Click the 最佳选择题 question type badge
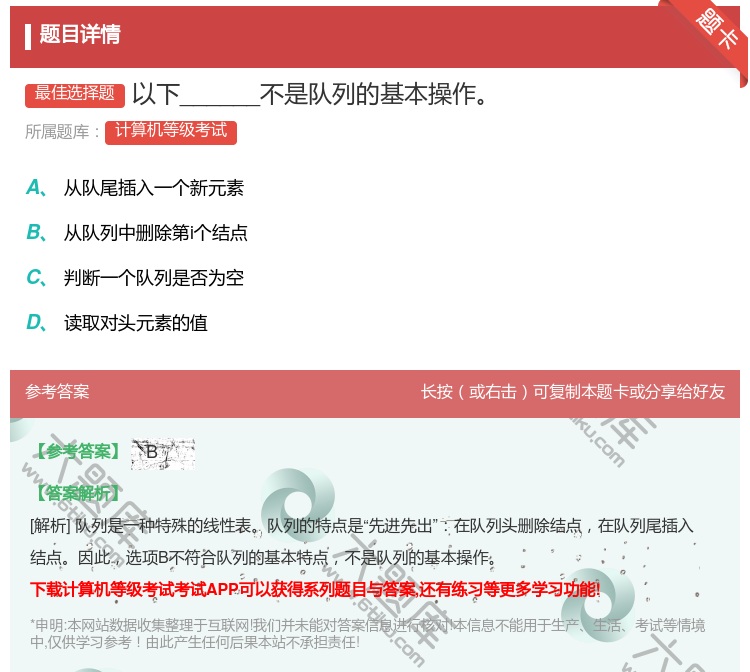 click(x=75, y=94)
